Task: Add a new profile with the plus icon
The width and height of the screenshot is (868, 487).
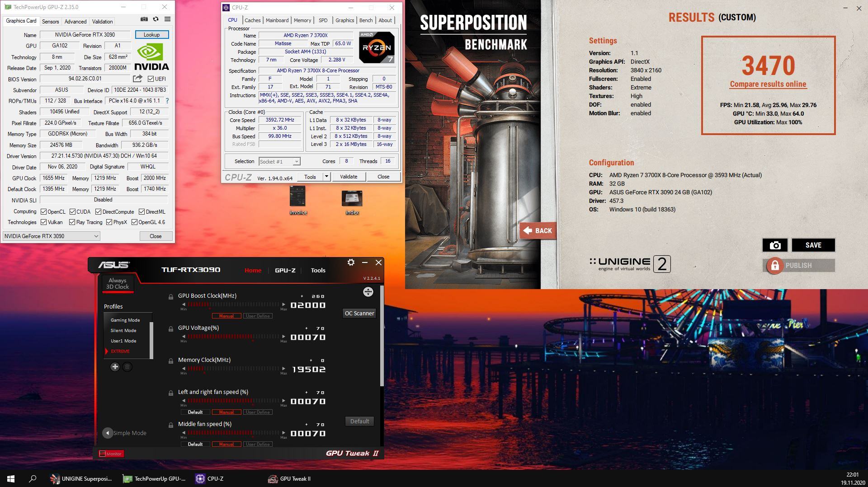Action: 115,367
